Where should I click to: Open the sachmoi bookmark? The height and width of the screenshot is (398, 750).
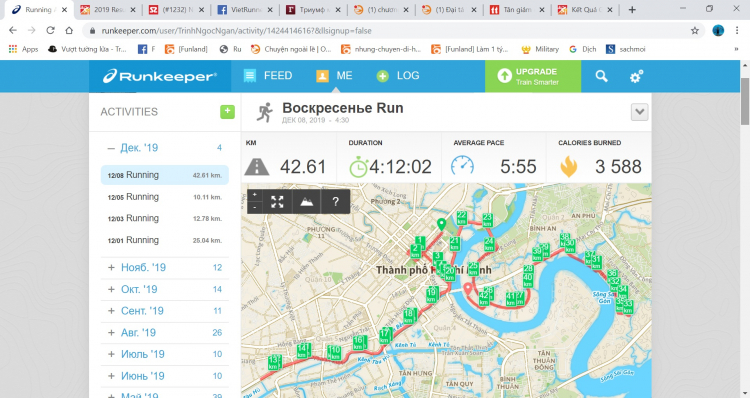tap(626, 49)
